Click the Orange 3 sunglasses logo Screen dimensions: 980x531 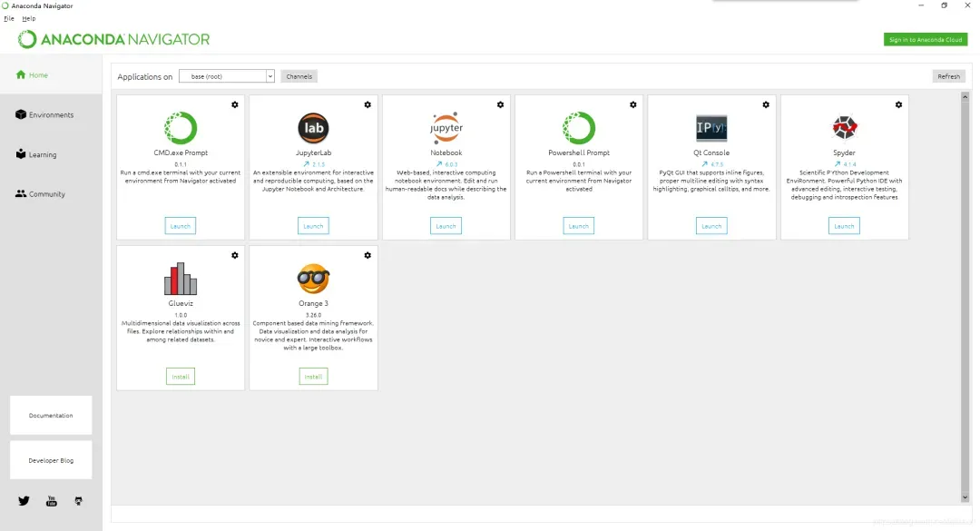313,279
